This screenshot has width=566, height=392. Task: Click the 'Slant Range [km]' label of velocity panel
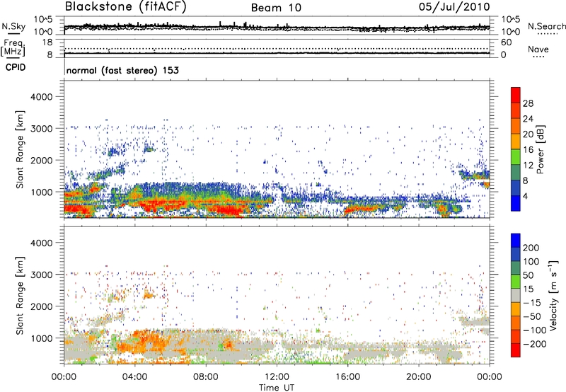pyautogui.click(x=20, y=296)
